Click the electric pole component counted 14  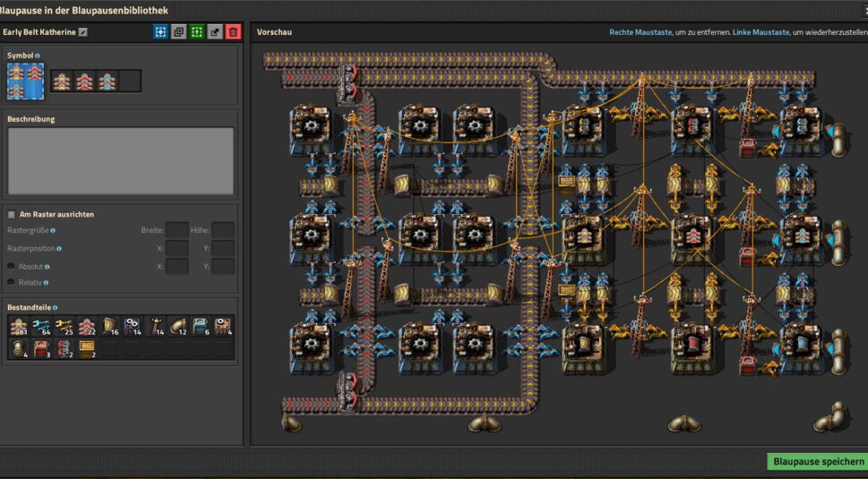pyautogui.click(x=154, y=326)
